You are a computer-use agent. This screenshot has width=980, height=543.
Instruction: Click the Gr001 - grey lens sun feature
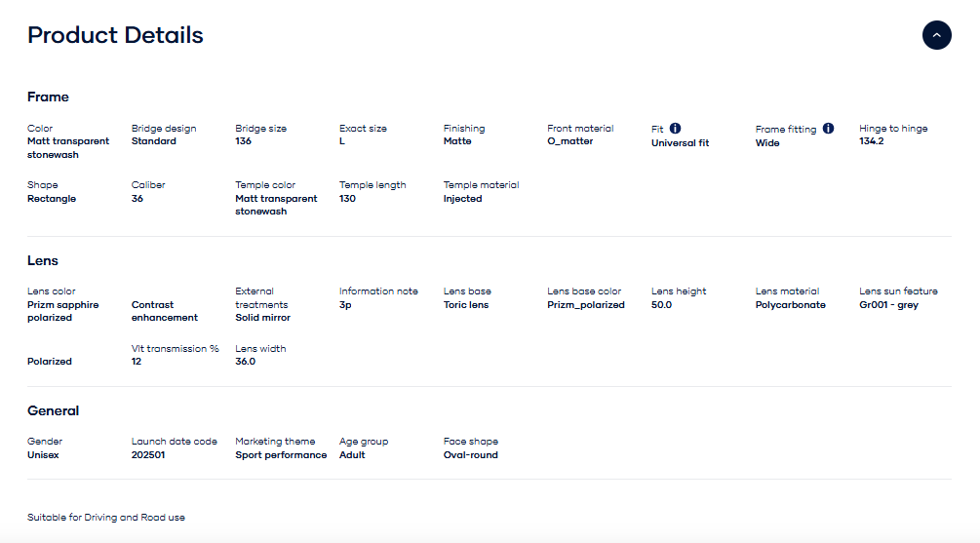coord(888,305)
